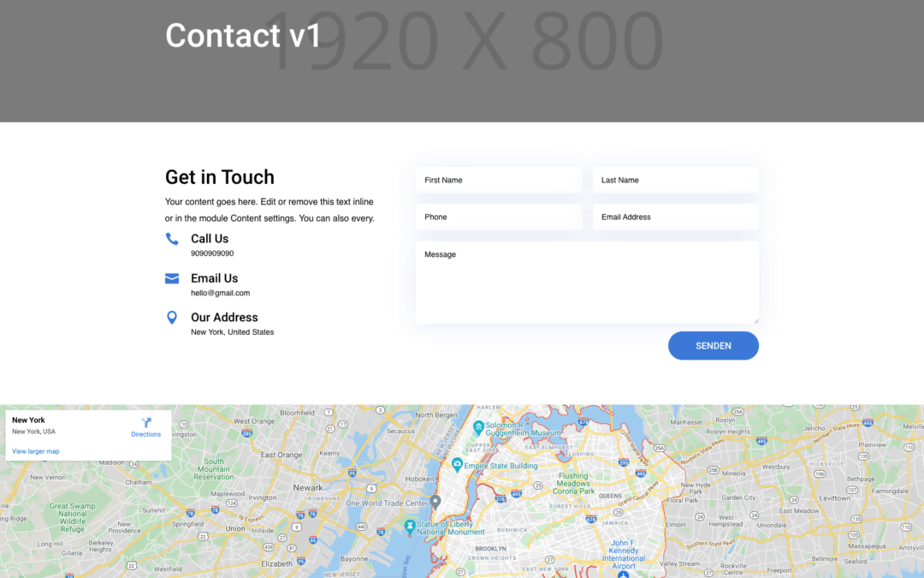Select the Phone input field
Screen dimensions: 924x578
click(499, 217)
